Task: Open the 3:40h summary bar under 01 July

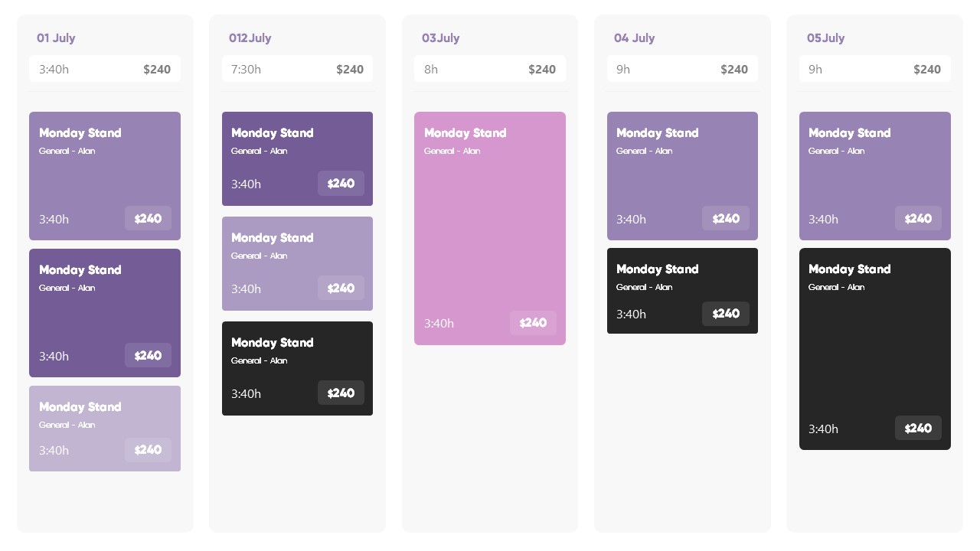Action: click(x=105, y=69)
